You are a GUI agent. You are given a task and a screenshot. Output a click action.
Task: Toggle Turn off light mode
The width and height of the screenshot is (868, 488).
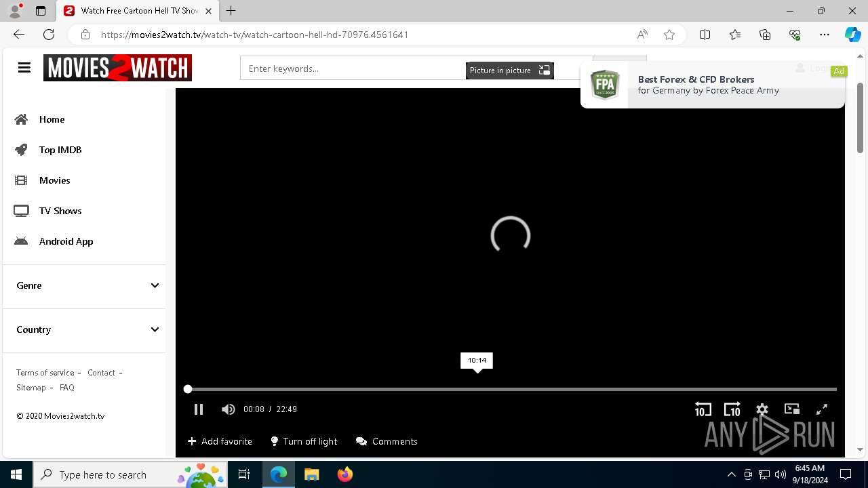303,441
